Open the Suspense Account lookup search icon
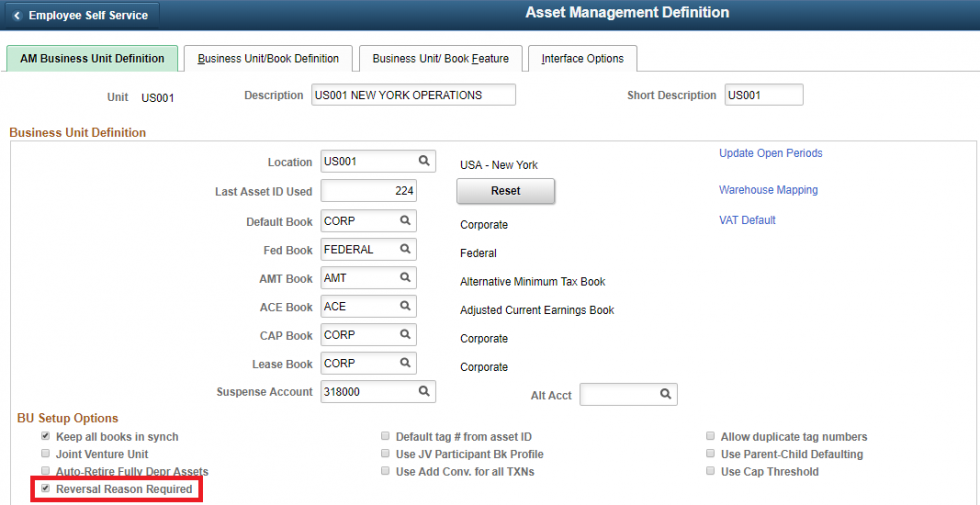 [424, 392]
